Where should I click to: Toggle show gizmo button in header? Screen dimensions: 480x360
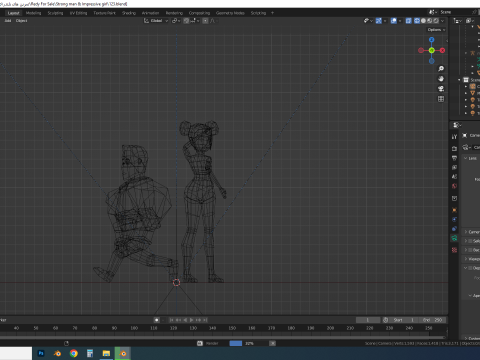click(x=379, y=21)
